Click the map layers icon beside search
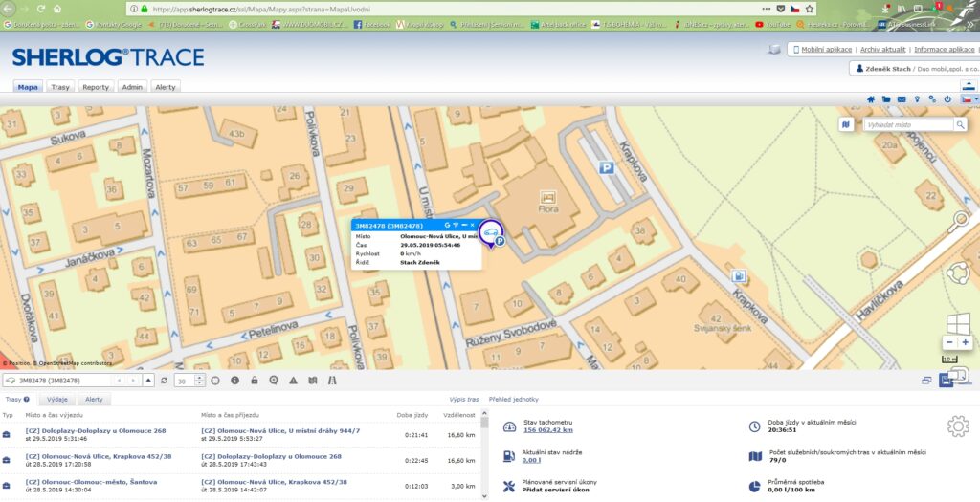This screenshot has height=502, width=980. tap(847, 124)
